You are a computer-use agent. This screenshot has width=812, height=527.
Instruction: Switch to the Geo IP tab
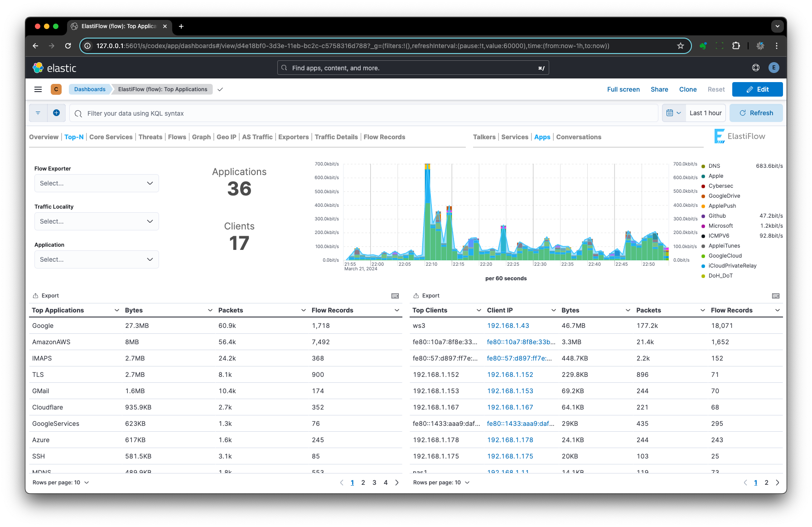227,137
